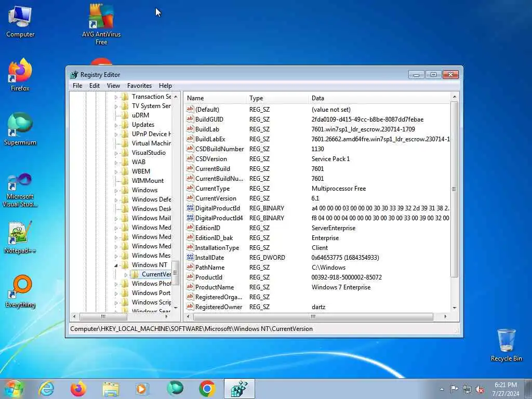Open Internet Explorer from taskbar
Viewport: 532px width, 399px height.
46,389
